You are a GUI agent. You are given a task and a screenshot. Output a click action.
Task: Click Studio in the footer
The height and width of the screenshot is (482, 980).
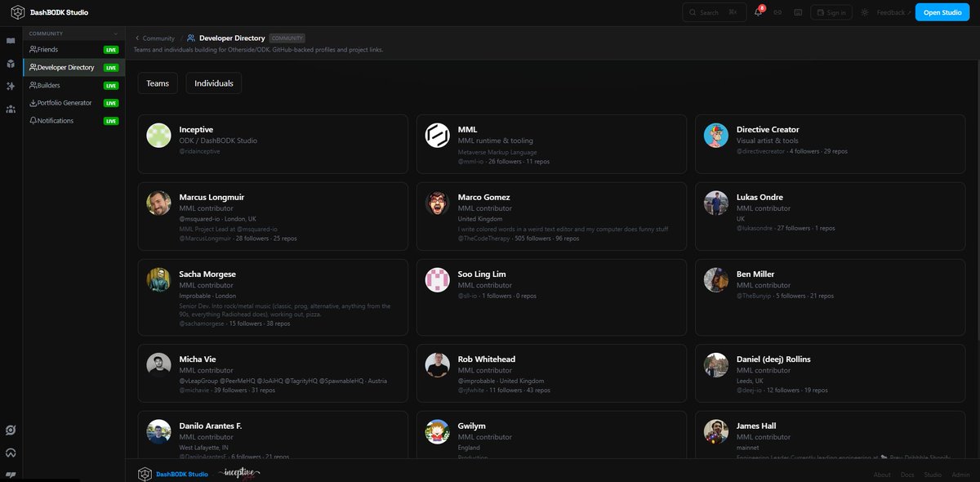[x=933, y=475]
